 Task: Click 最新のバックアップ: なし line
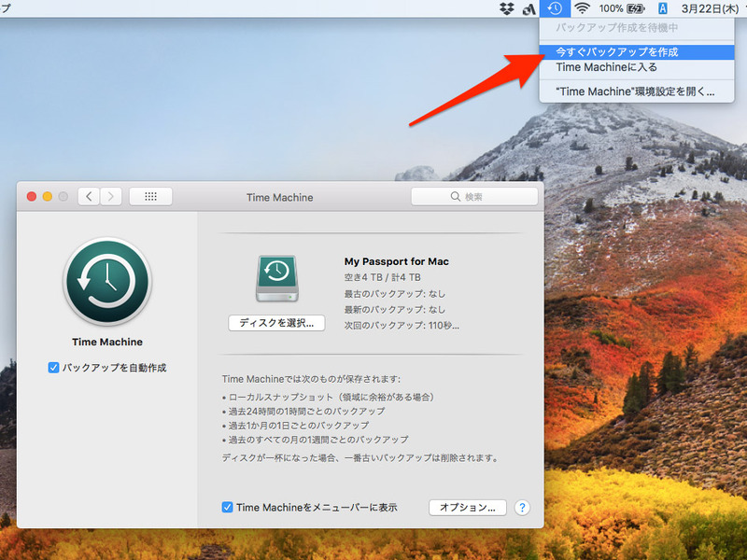coord(394,310)
